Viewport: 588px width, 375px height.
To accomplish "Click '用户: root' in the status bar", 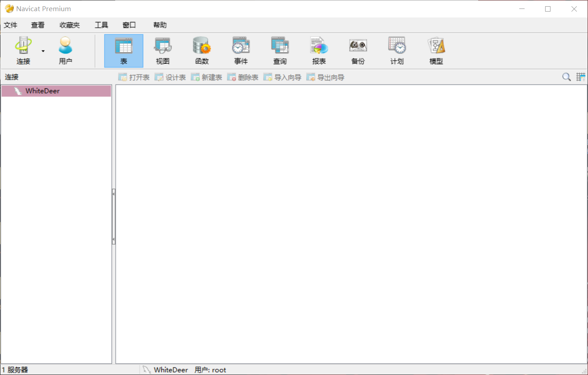I will point(210,370).
